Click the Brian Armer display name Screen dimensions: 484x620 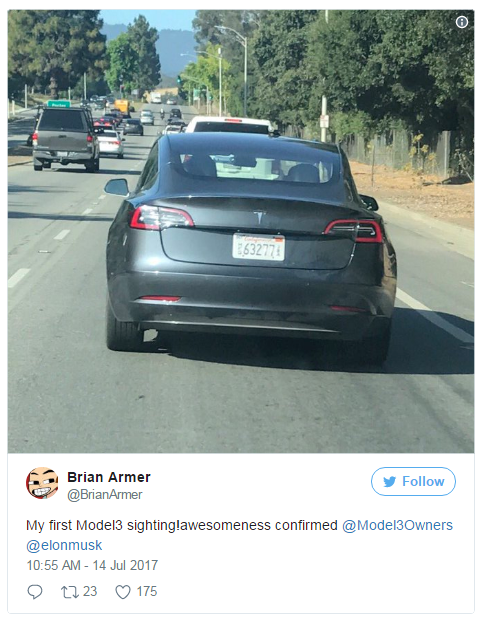(x=109, y=477)
